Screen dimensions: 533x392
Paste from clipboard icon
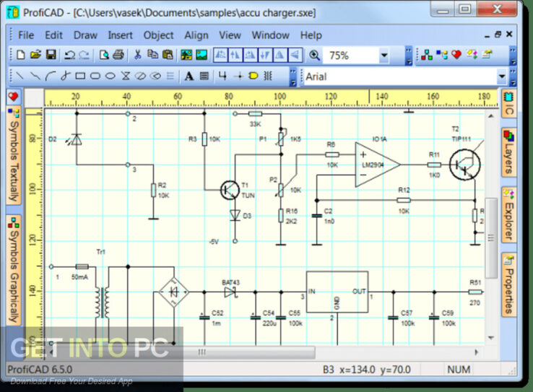(168, 55)
